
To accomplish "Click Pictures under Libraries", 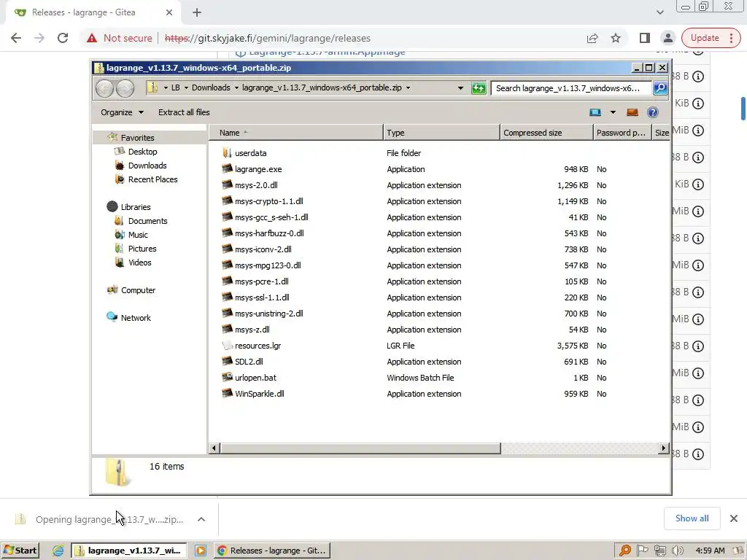I will coord(142,248).
